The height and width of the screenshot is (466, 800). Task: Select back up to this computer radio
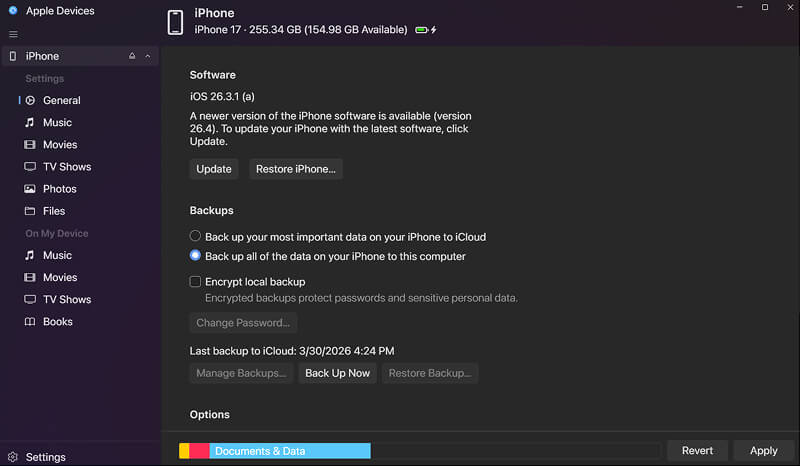click(195, 255)
